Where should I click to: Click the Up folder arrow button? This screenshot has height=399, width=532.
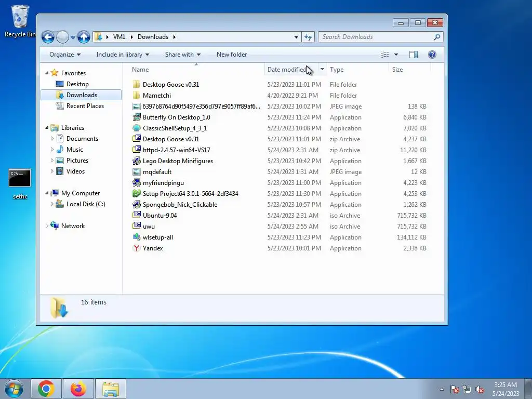tap(84, 37)
